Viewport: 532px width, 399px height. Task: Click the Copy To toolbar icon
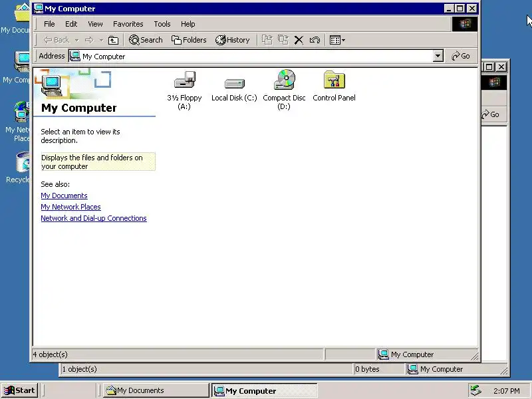click(283, 40)
